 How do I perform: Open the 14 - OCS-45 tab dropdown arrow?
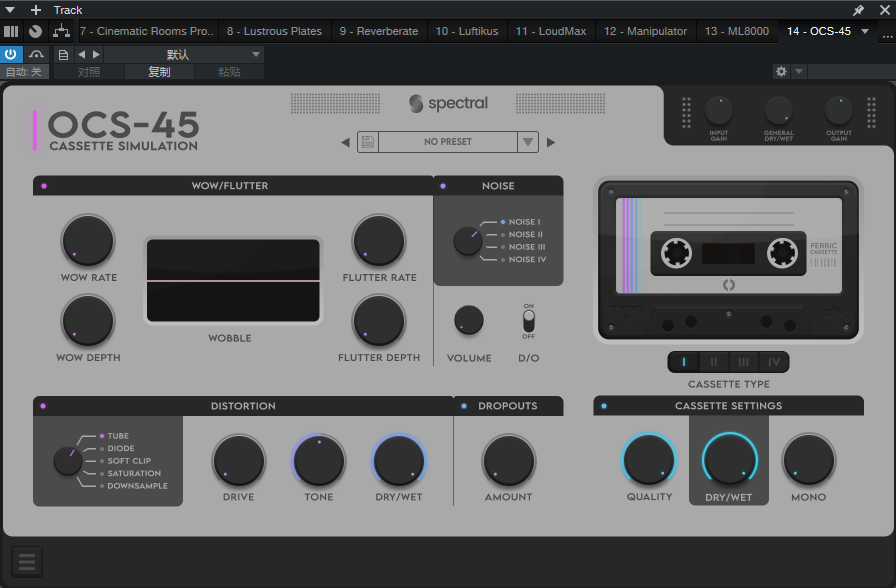(865, 31)
